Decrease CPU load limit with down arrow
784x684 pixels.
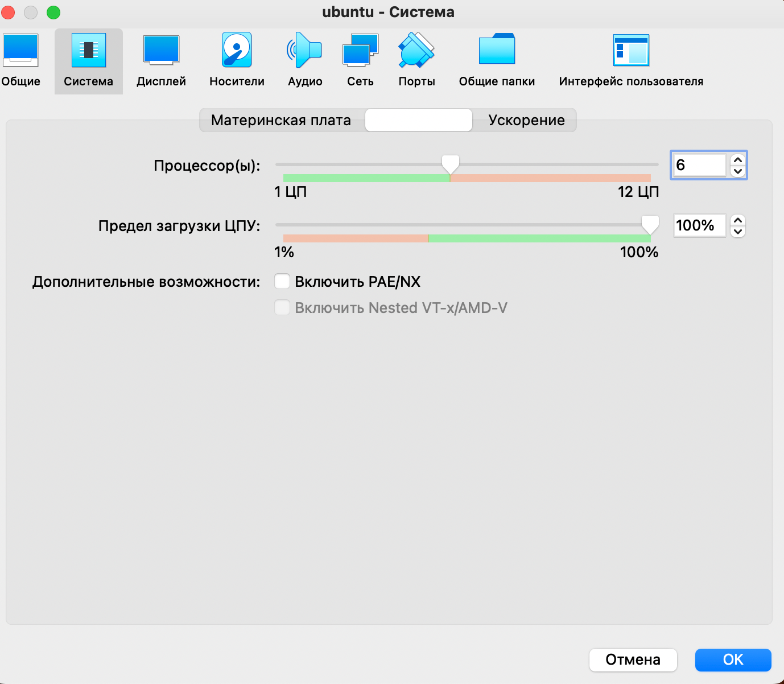coord(738,231)
